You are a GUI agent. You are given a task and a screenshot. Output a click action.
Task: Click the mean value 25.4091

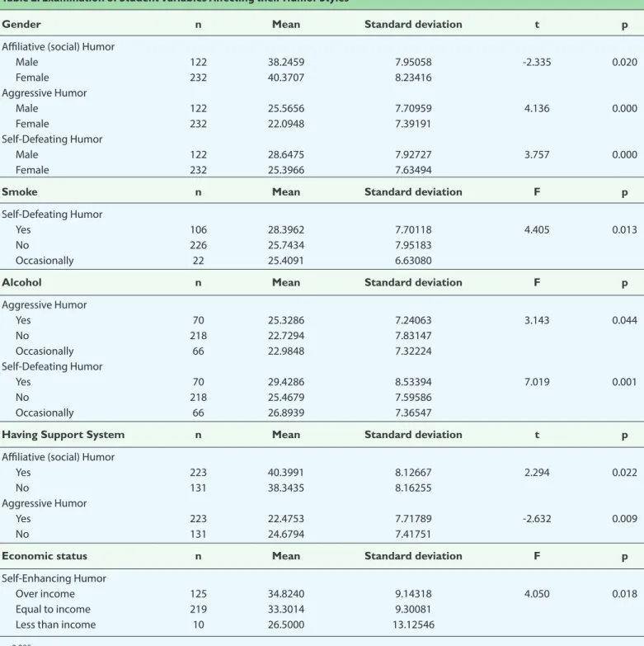coord(286,261)
